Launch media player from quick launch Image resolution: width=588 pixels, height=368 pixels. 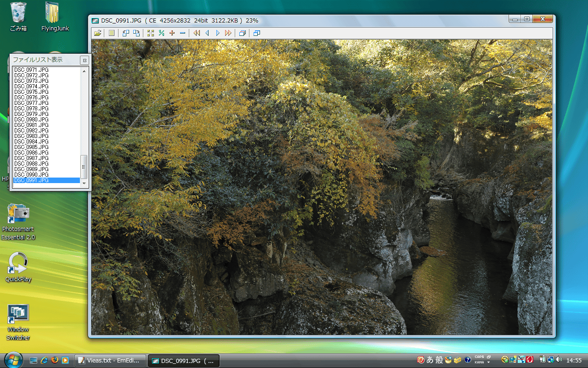point(65,360)
